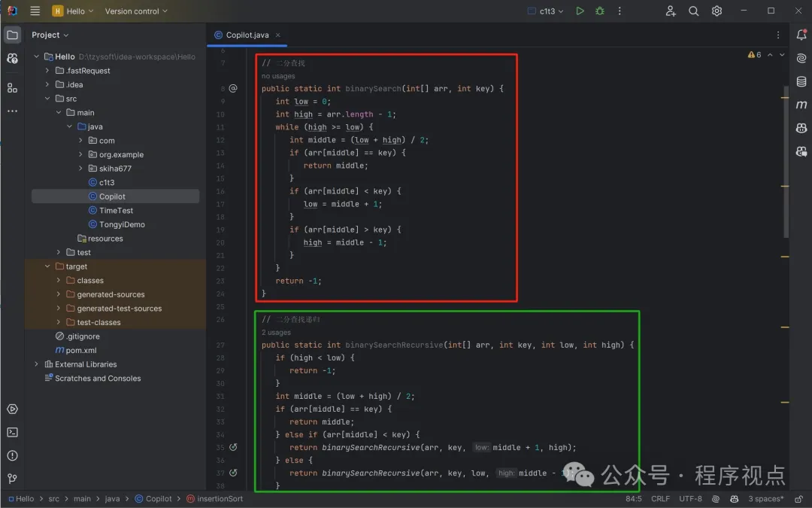Change the 3 spaces indent setting
The width and height of the screenshot is (812, 508).
point(765,499)
